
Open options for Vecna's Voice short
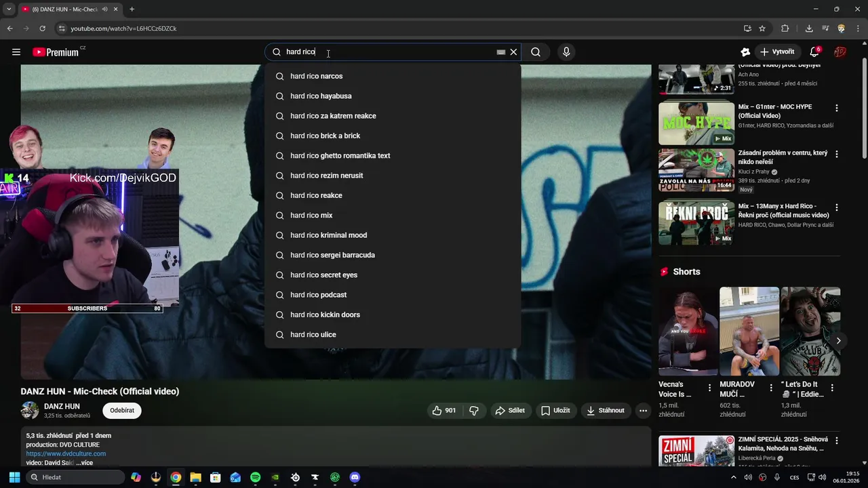coord(709,388)
